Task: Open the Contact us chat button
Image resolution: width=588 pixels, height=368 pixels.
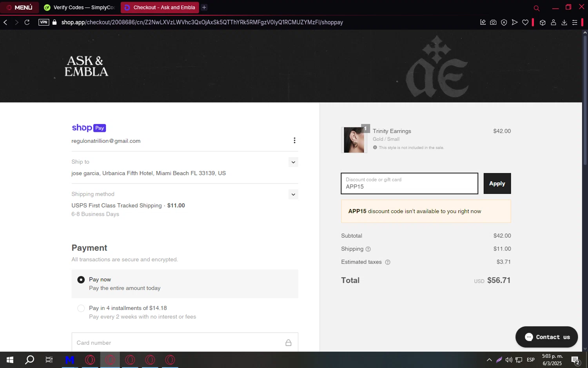Action: tap(546, 337)
